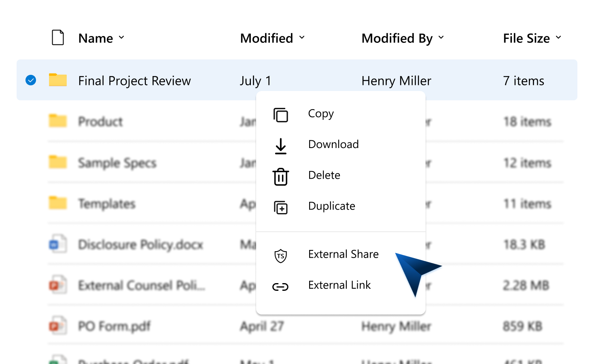This screenshot has width=594, height=364.
Task: Click the Final Project Review folder icon
Action: 58,80
